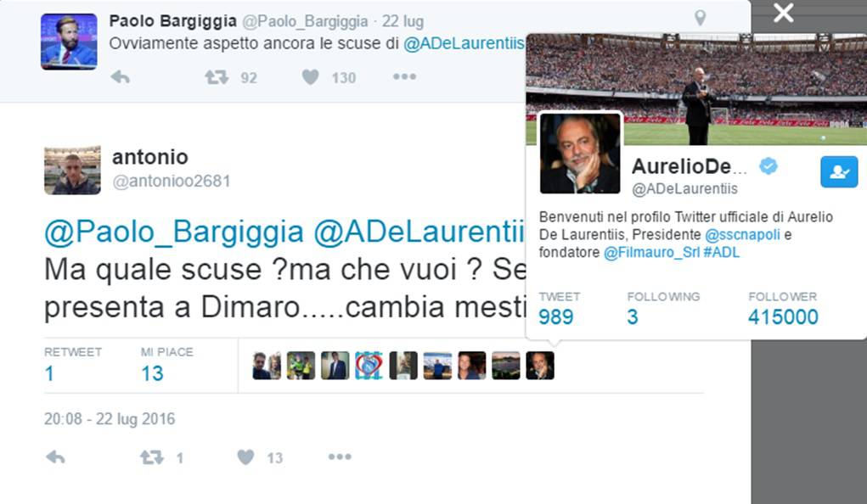The image size is (867, 504).
Task: Open @Filmauro_Srl link in bio
Action: 651,253
